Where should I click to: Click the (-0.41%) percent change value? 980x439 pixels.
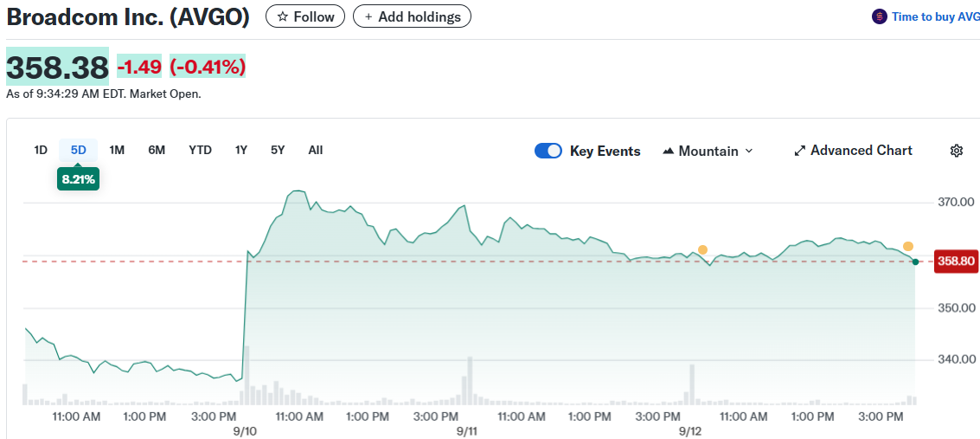pyautogui.click(x=208, y=67)
